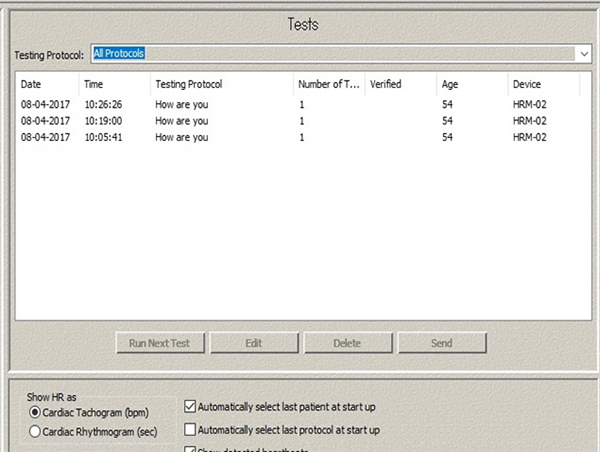The height and width of the screenshot is (452, 600).
Task: Open the Testing Protocol dropdown
Action: 582,53
